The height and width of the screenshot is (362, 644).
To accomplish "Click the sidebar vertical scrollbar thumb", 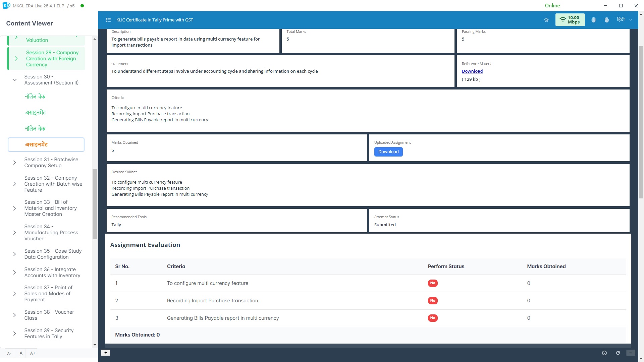I will (95, 203).
